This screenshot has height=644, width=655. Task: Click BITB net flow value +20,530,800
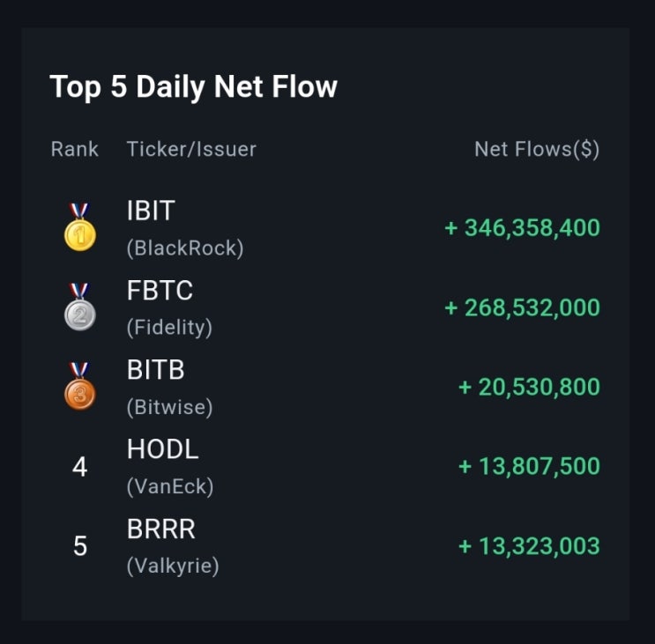[529, 387]
